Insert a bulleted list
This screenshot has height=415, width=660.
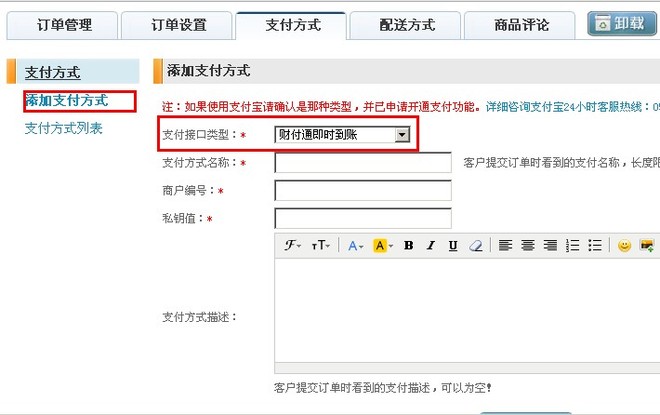594,245
